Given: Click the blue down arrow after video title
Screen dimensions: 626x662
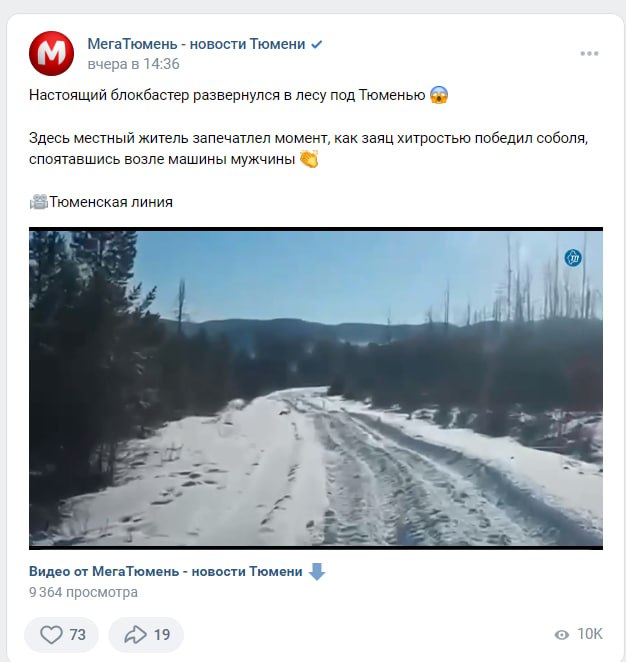Looking at the screenshot, I should click(317, 572).
